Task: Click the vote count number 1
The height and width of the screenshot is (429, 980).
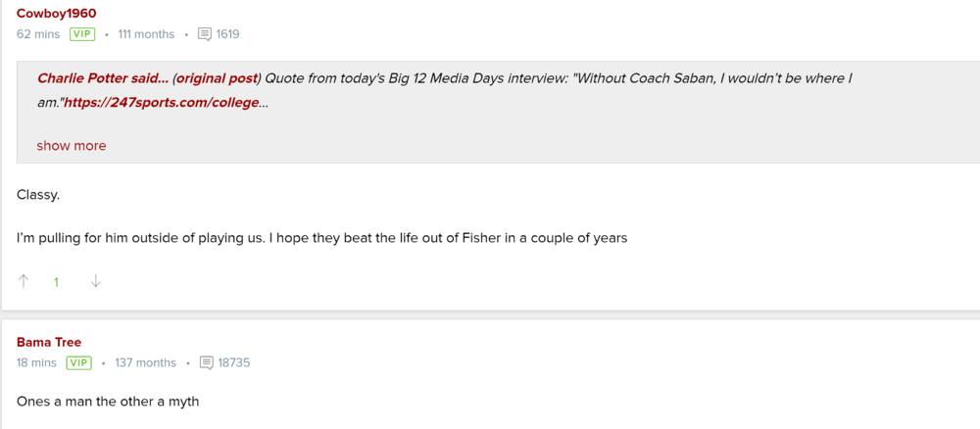Action: point(56,282)
